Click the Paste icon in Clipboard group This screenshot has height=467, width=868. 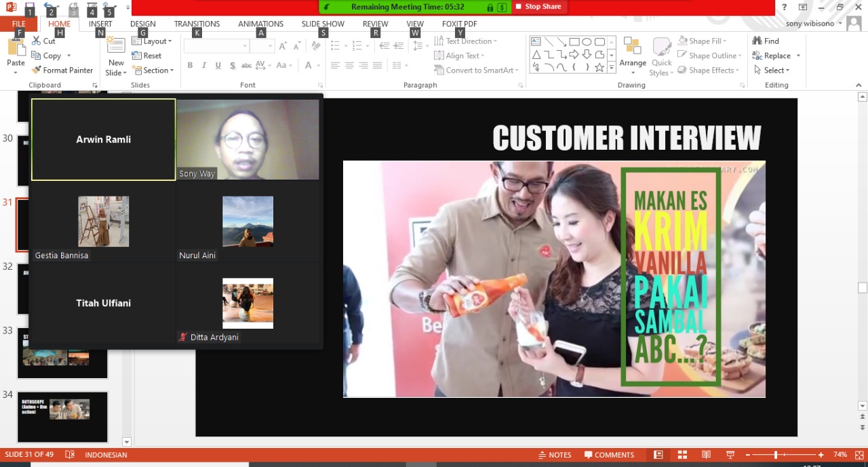click(x=16, y=48)
